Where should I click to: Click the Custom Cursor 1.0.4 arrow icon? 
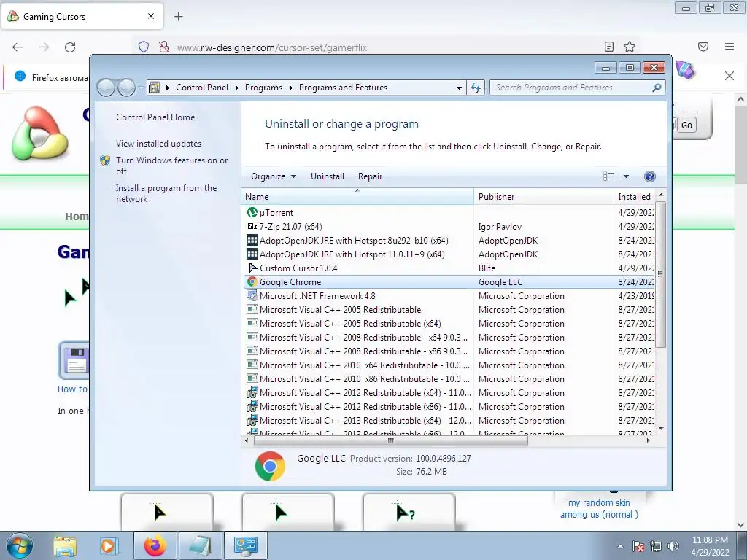252,268
